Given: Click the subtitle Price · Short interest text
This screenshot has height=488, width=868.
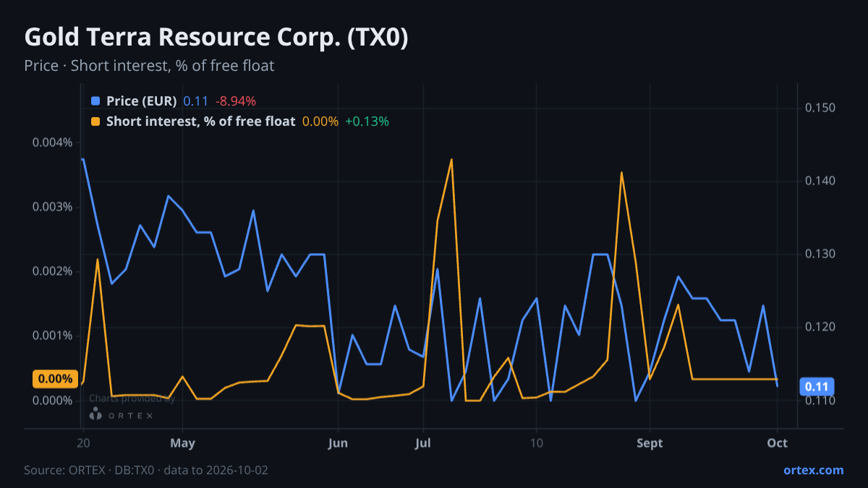Looking at the screenshot, I should pyautogui.click(x=149, y=66).
